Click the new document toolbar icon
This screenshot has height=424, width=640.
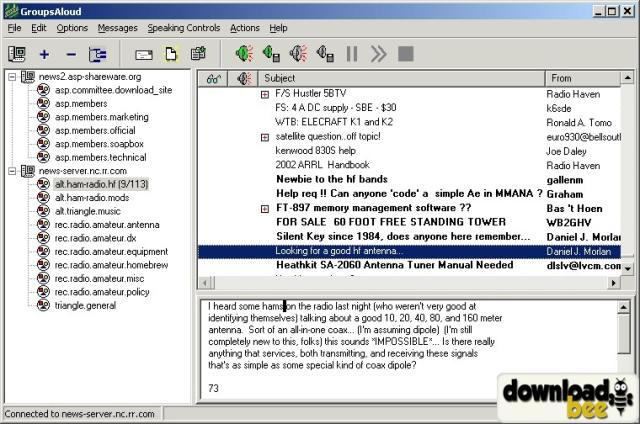(x=171, y=53)
